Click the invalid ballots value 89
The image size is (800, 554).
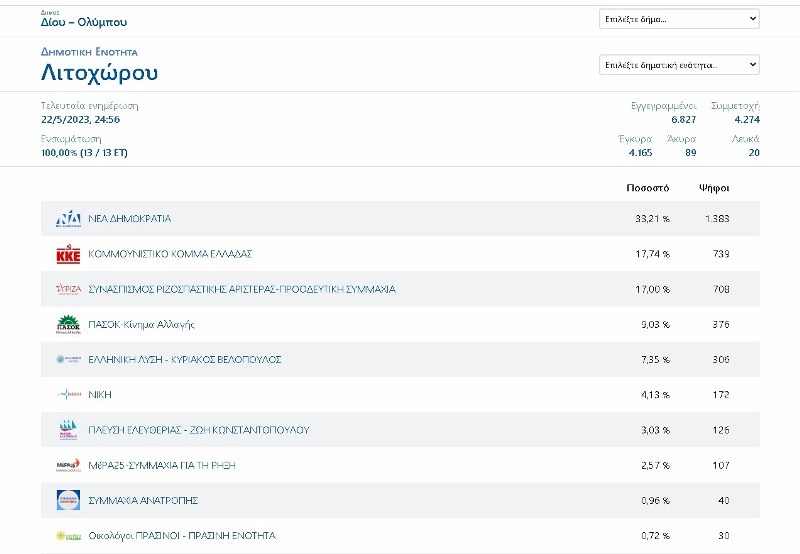click(x=691, y=153)
